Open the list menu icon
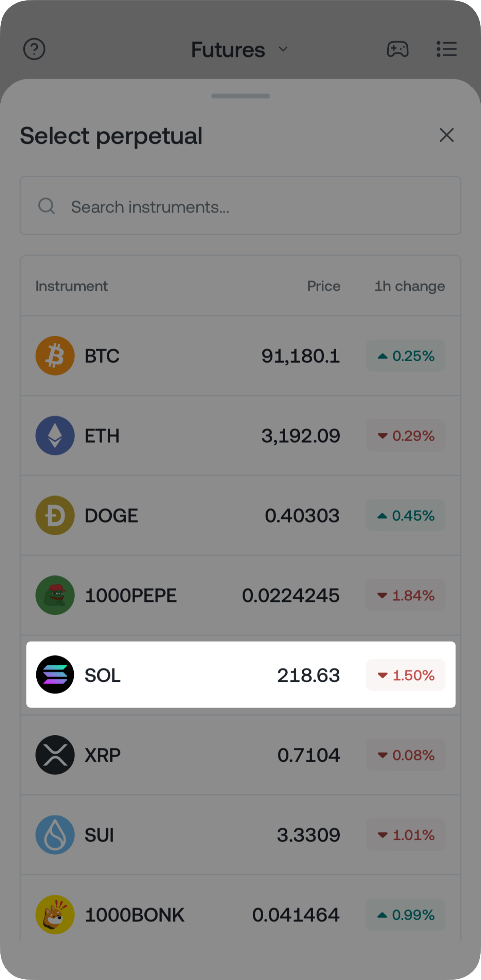 click(x=446, y=49)
